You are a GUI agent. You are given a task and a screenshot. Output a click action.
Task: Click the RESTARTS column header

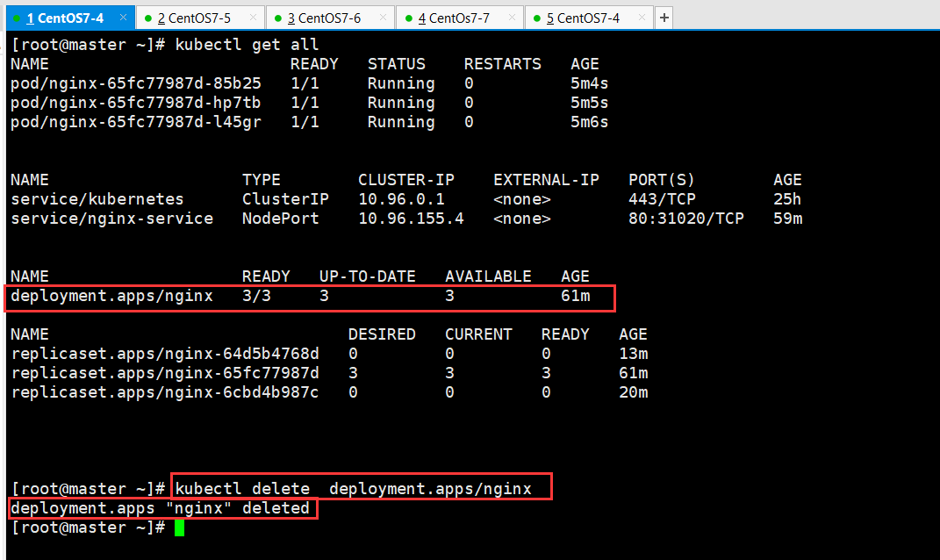click(x=502, y=64)
